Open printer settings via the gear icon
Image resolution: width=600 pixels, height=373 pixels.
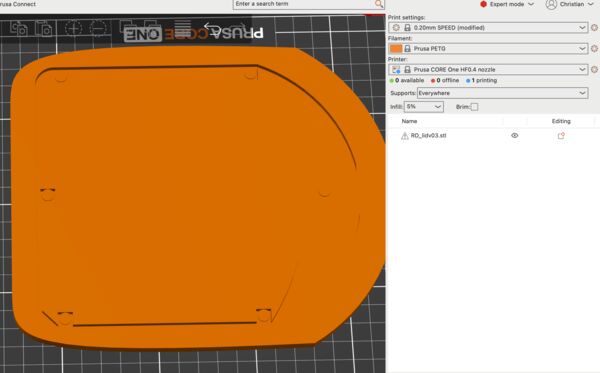[594, 69]
